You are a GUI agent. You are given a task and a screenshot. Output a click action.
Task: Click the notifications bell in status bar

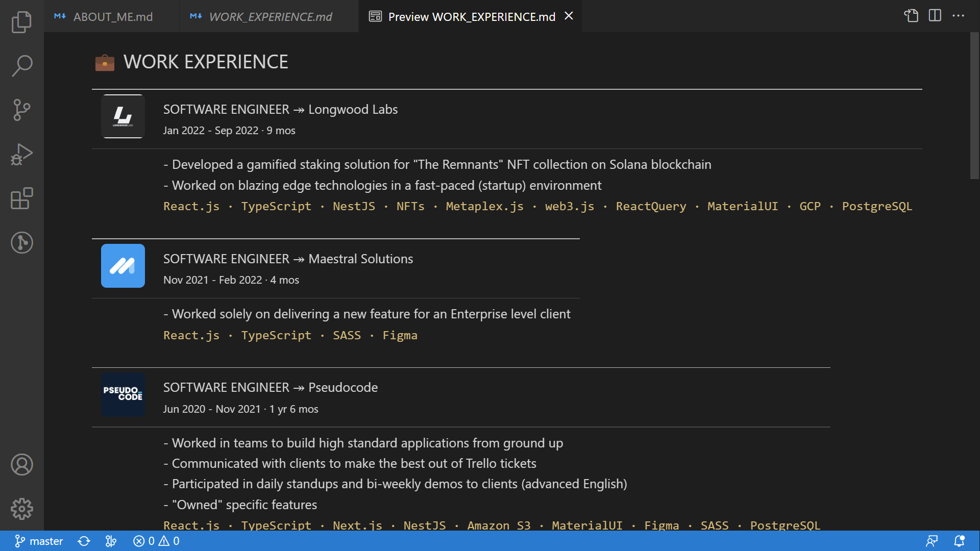(x=960, y=541)
